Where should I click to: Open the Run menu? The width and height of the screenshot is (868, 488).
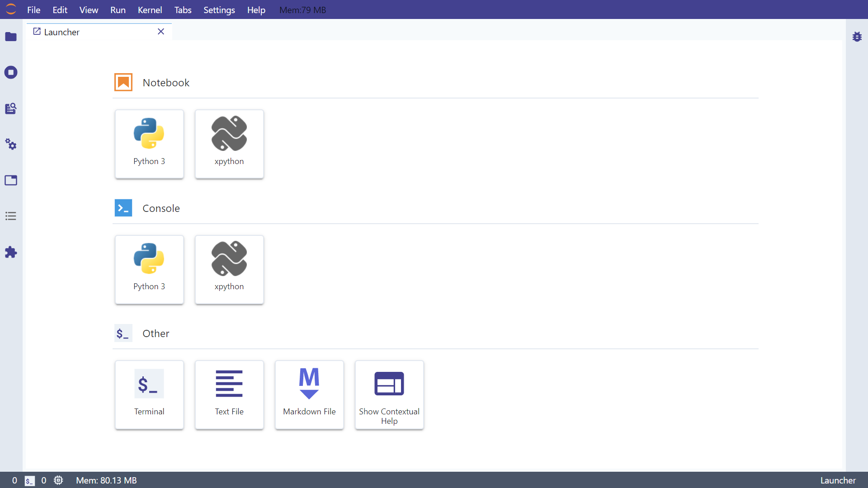click(x=118, y=9)
